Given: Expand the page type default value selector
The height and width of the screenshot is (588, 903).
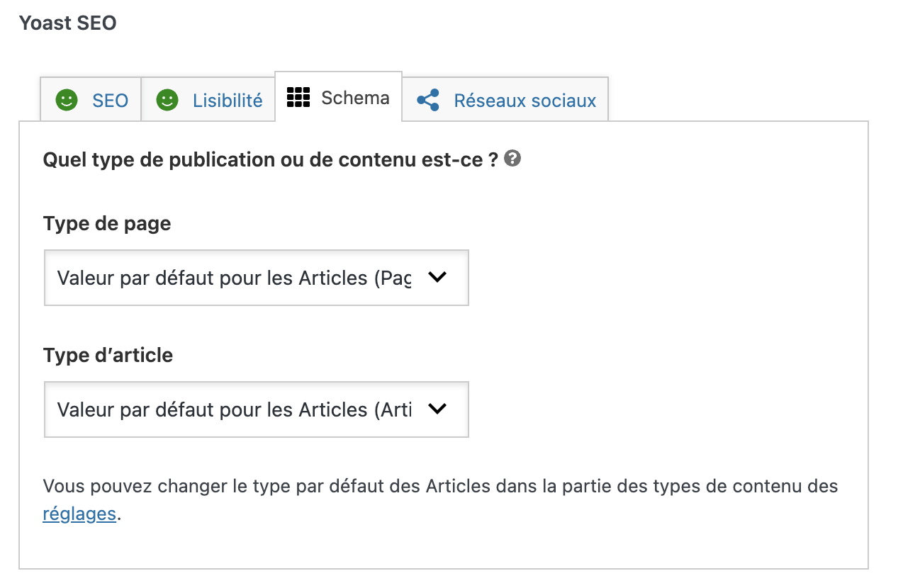Looking at the screenshot, I should pos(257,278).
